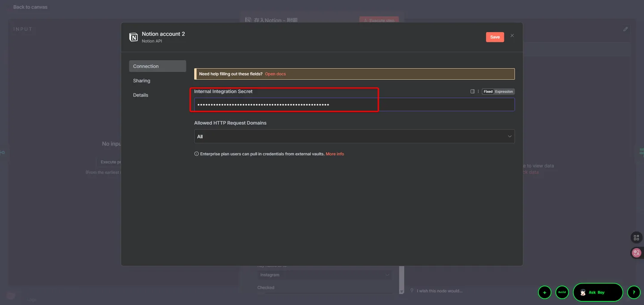
Task: Click the Notion account 2 credential name
Action: pos(163,34)
